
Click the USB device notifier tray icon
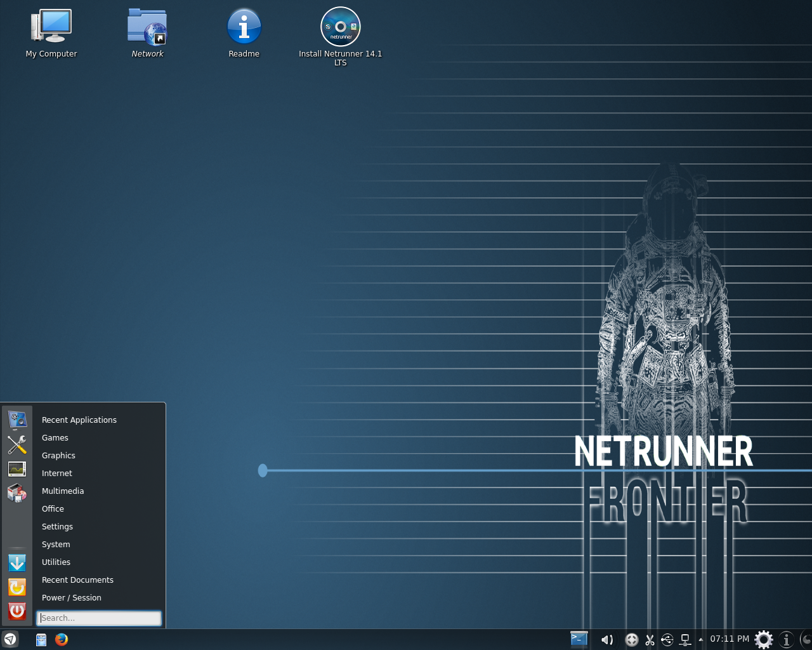click(667, 640)
